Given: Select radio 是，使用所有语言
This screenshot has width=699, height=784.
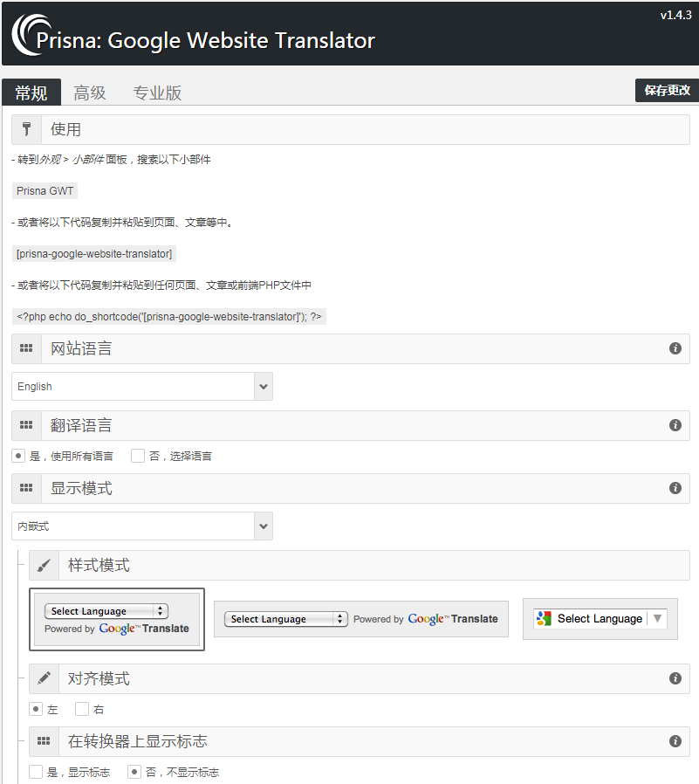Looking at the screenshot, I should click(18, 456).
